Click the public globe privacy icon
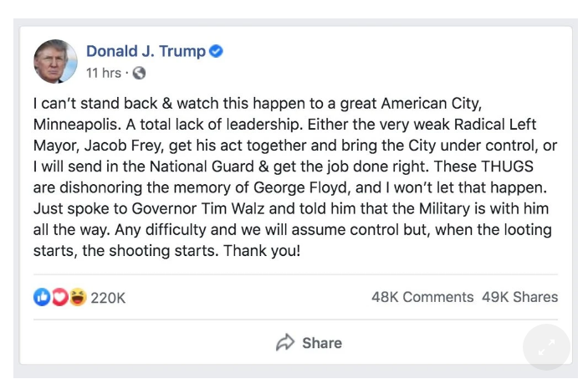 (x=139, y=73)
